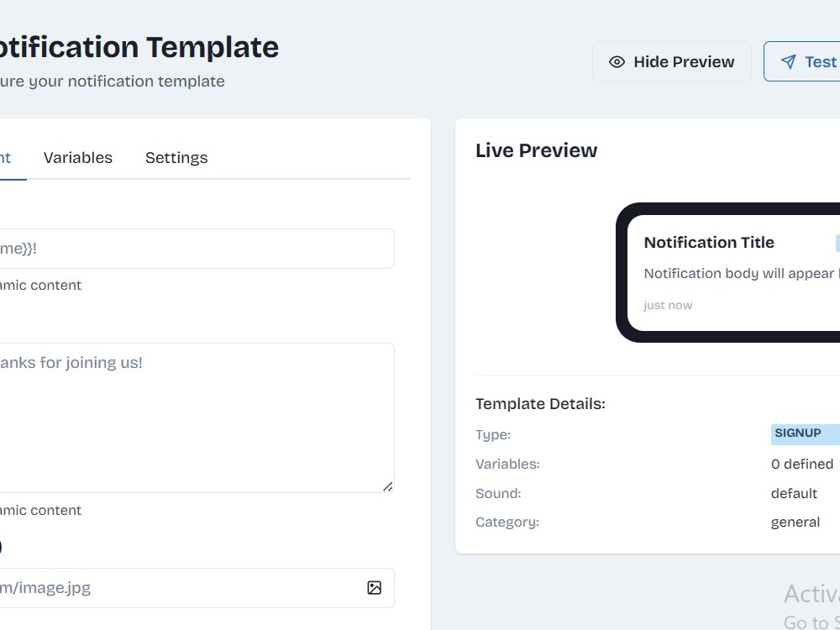840x630 pixels.
Task: Click the "Live Preview" heading
Action: pos(536,150)
